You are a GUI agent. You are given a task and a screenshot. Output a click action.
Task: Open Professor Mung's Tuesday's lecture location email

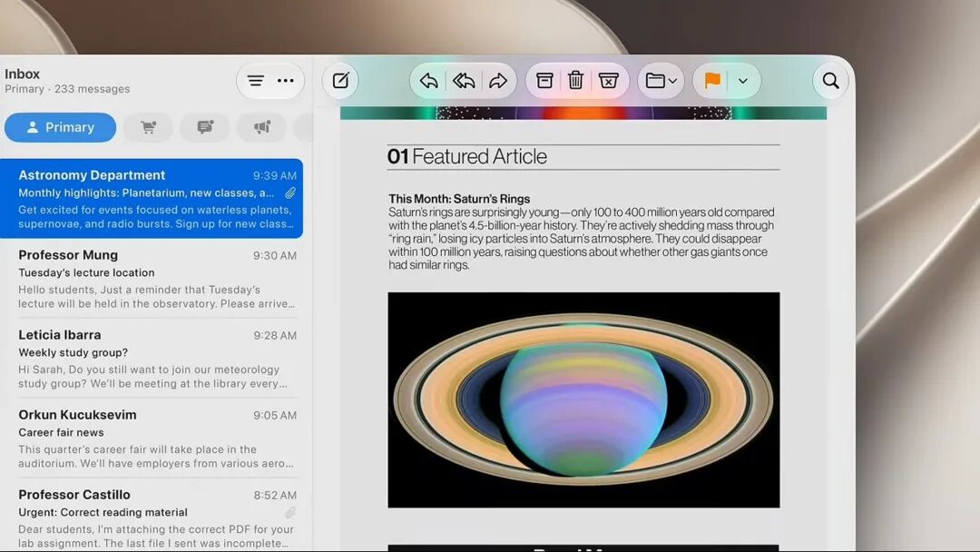click(152, 278)
